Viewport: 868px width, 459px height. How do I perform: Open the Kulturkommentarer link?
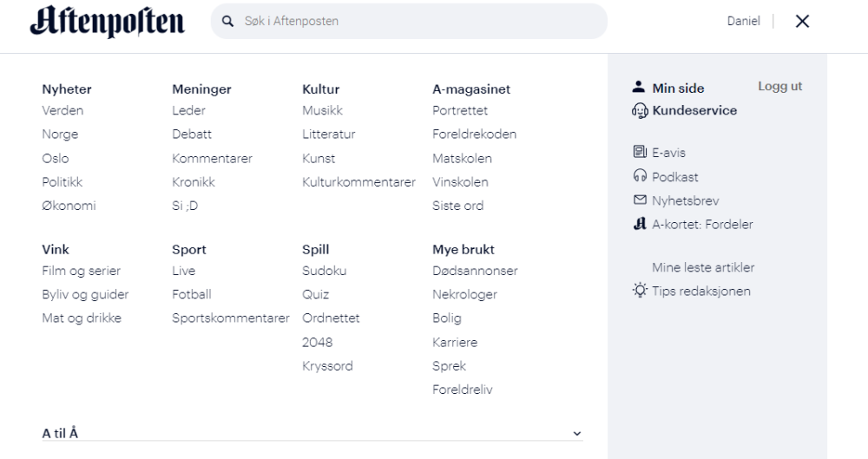[358, 182]
